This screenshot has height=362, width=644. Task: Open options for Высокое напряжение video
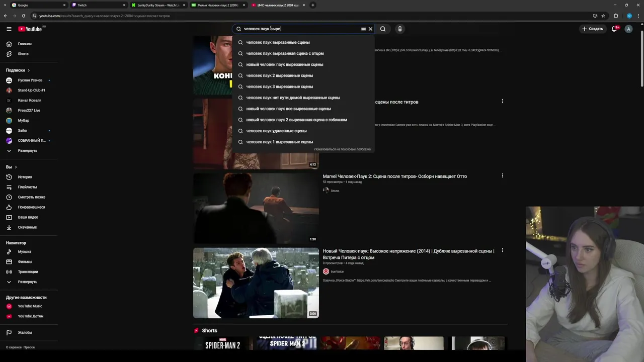coord(502,250)
